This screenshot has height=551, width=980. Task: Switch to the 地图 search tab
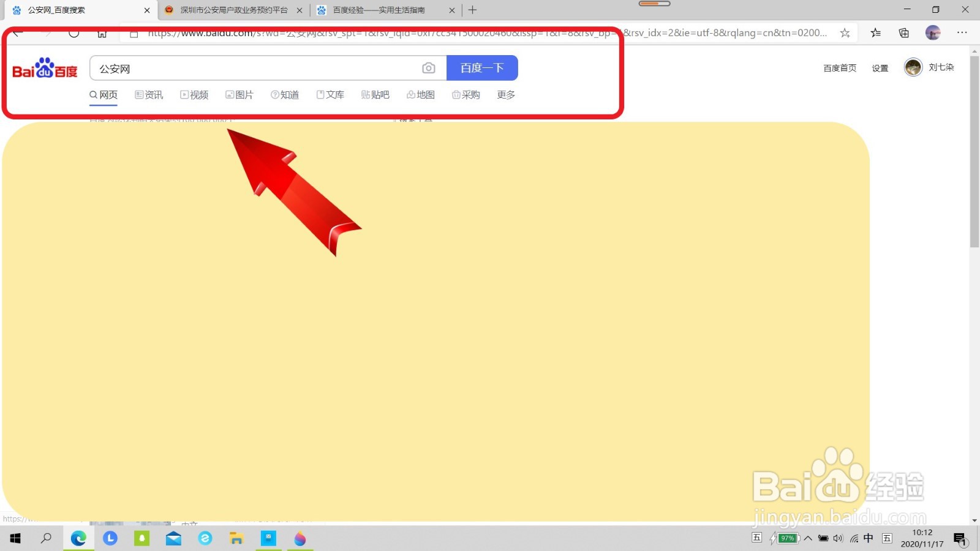pyautogui.click(x=421, y=95)
